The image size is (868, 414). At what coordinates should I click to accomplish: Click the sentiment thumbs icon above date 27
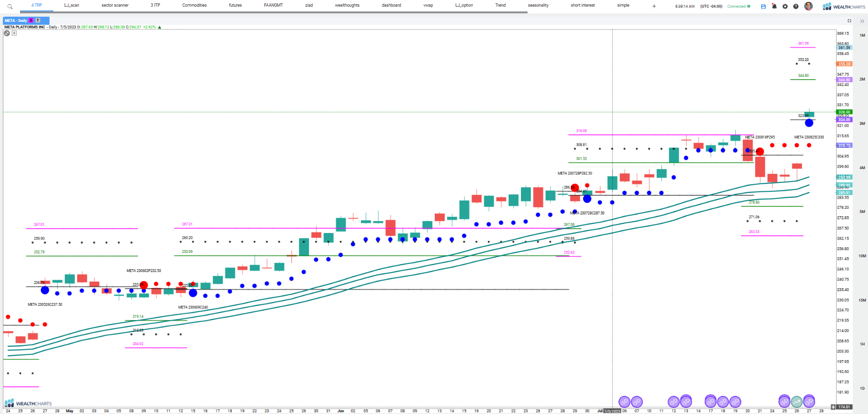coord(809,401)
